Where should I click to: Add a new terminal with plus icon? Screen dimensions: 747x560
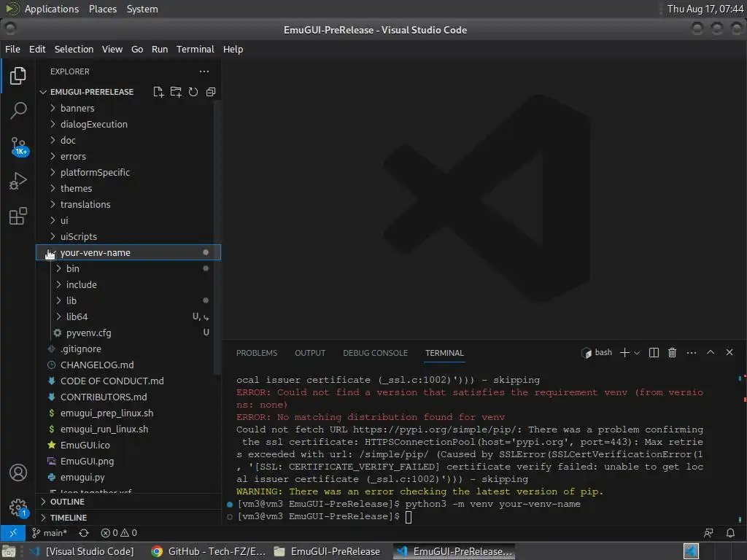[624, 352]
